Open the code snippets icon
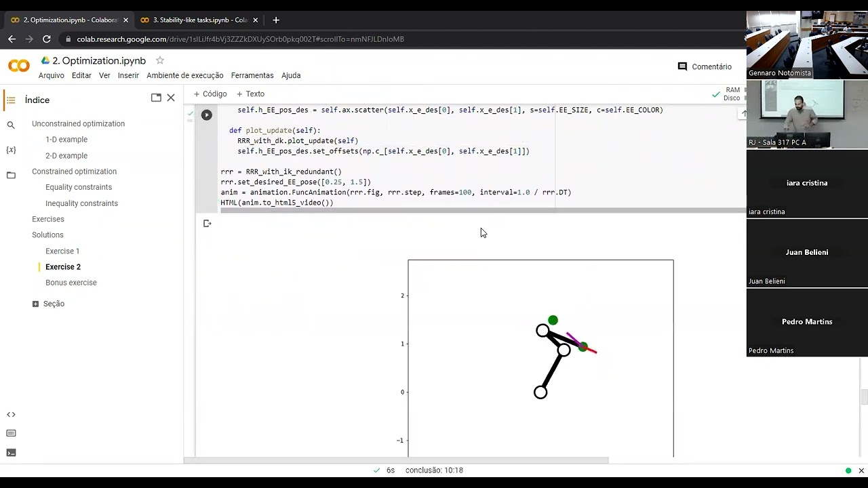 pyautogui.click(x=11, y=415)
